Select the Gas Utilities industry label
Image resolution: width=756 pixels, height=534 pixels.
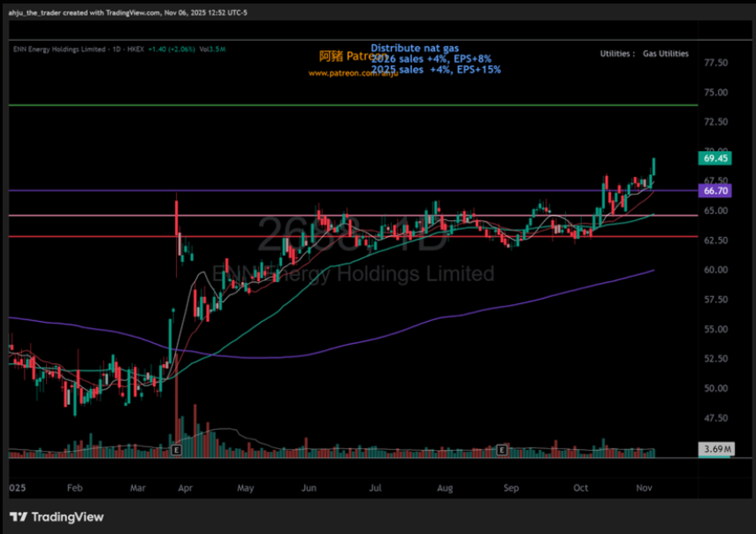click(x=665, y=54)
